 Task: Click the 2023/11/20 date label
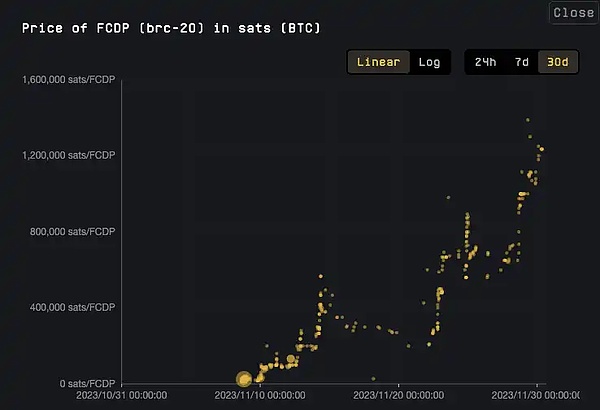click(x=399, y=396)
